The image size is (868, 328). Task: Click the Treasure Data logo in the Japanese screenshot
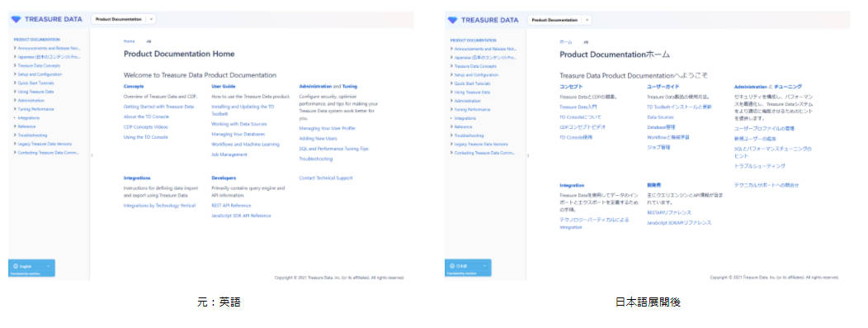click(x=484, y=19)
